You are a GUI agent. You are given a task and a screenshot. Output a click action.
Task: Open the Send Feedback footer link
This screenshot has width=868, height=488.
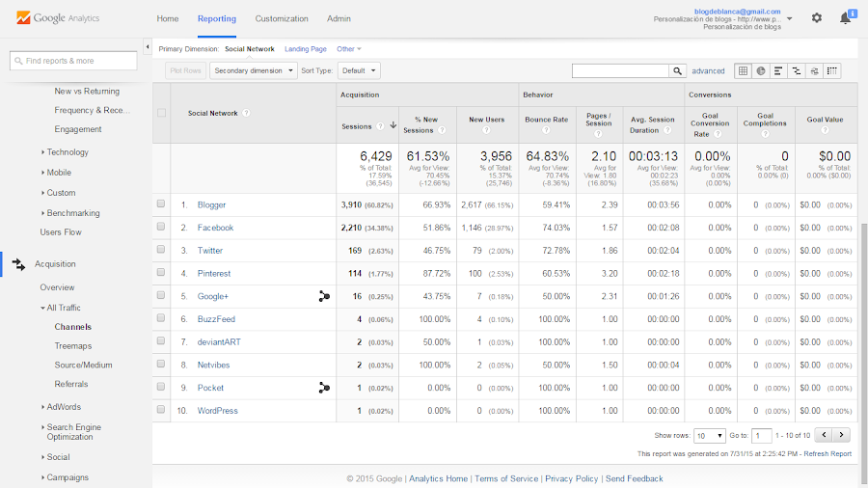pyautogui.click(x=634, y=479)
